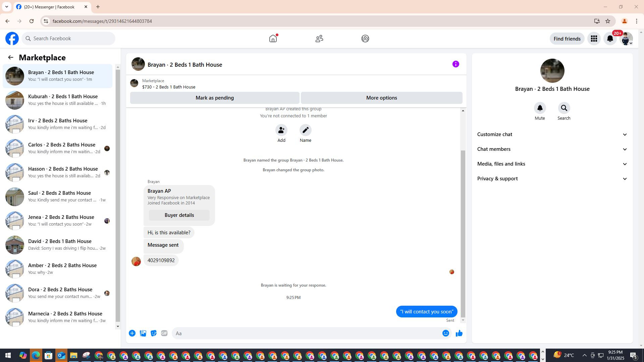Open the emoji picker
Image resolution: width=644 pixels, height=362 pixels.
(445, 333)
